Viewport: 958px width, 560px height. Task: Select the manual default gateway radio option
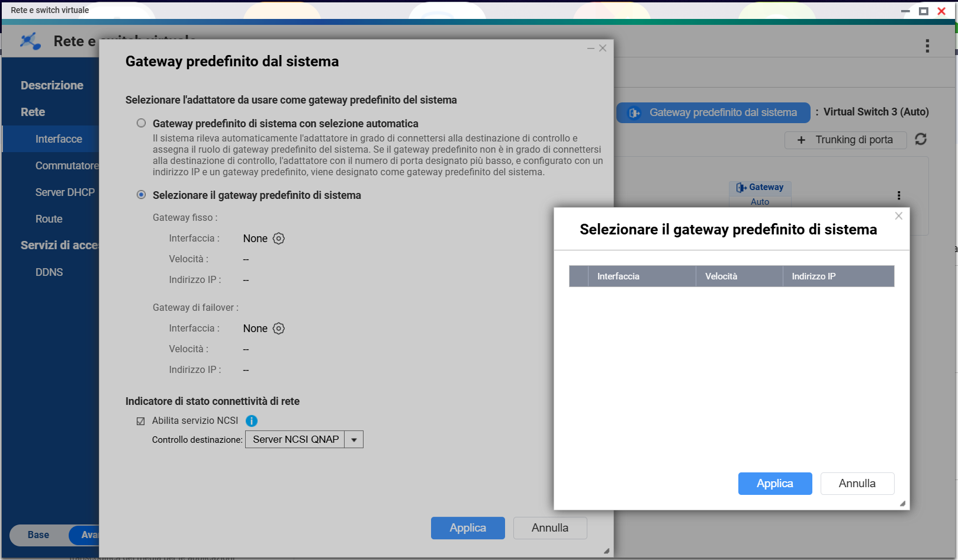pos(142,195)
